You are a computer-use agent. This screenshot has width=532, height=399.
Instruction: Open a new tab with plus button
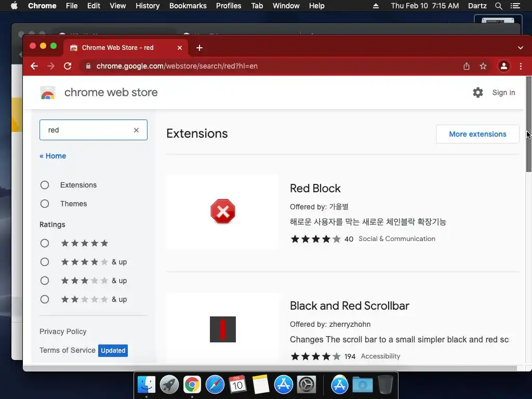(x=199, y=48)
